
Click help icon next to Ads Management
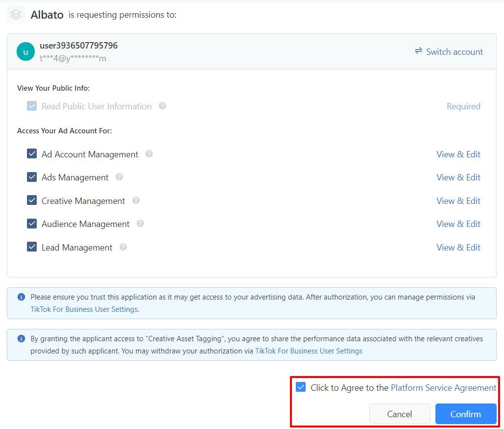pos(119,177)
